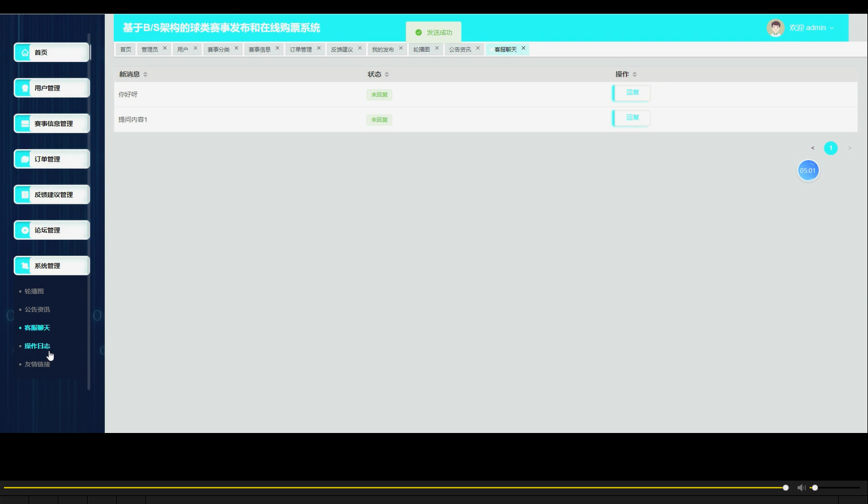This screenshot has width=868, height=504.
Task: Click 未回复 status tag for 提问内容1
Action: 379,120
